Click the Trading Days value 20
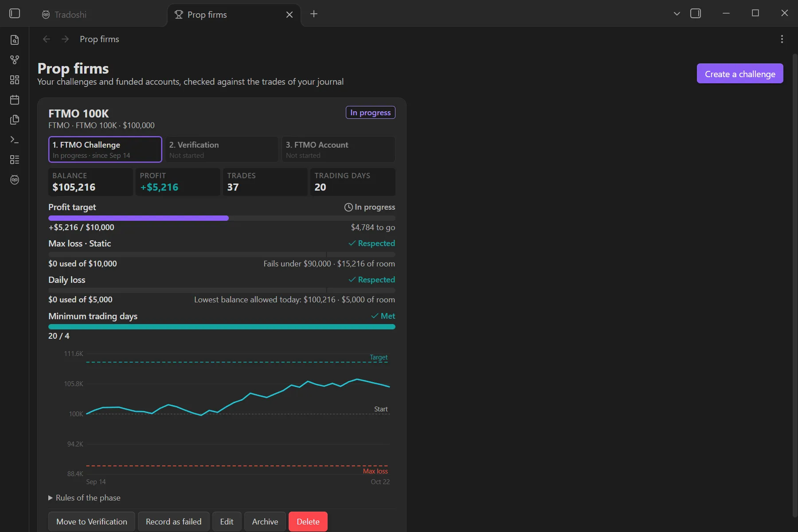Viewport: 798px width, 532px height. (x=320, y=187)
